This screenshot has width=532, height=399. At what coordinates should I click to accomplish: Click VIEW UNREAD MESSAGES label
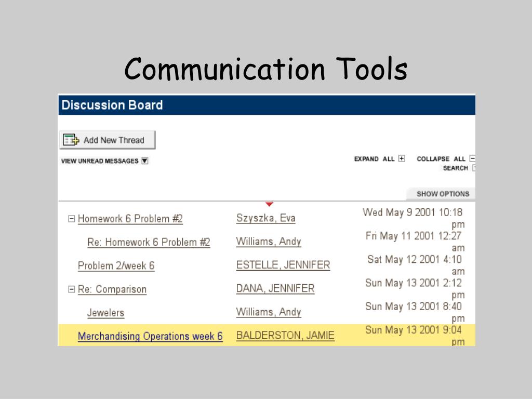100,161
